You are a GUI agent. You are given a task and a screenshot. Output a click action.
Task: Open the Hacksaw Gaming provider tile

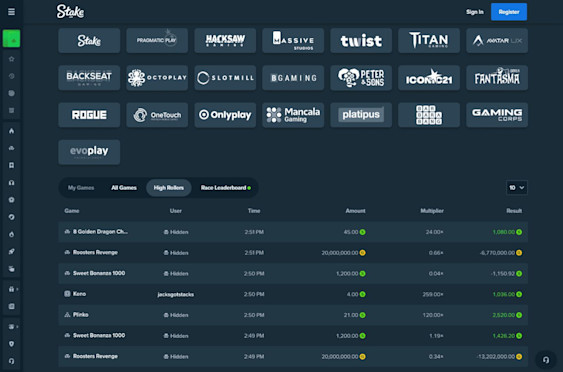pos(225,41)
